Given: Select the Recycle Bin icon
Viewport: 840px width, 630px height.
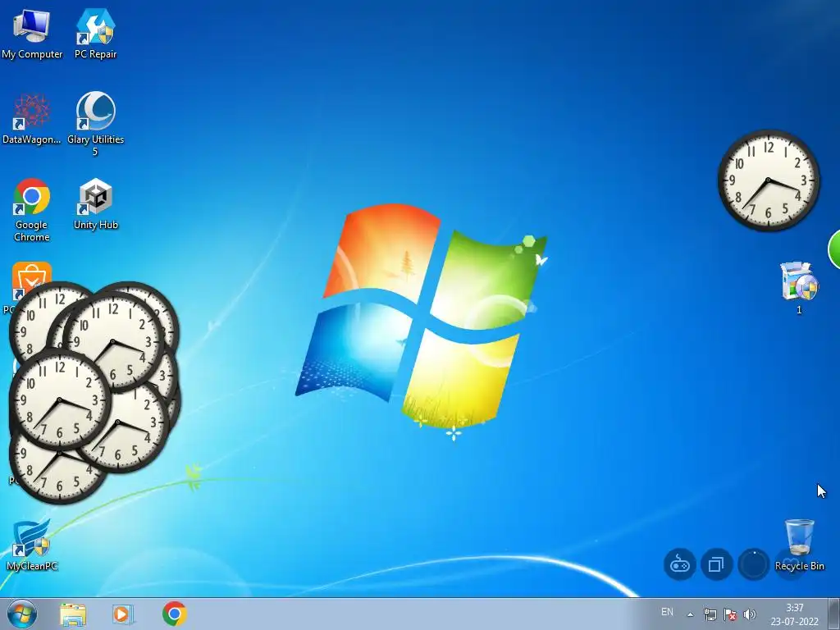Looking at the screenshot, I should [x=799, y=545].
